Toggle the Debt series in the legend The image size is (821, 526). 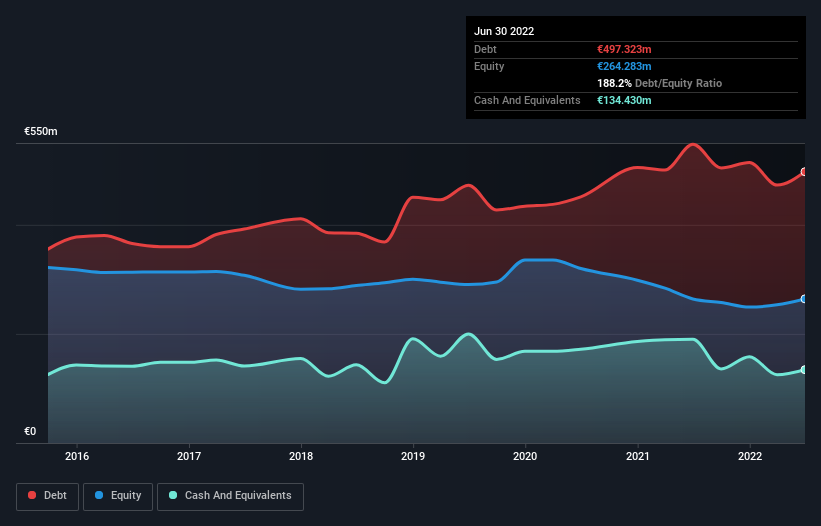tap(47, 496)
